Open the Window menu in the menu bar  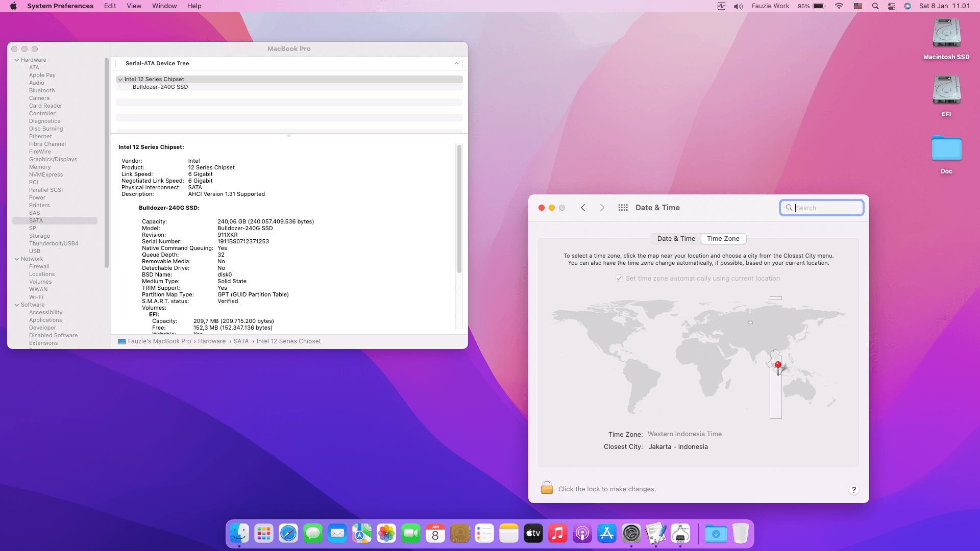tap(164, 6)
